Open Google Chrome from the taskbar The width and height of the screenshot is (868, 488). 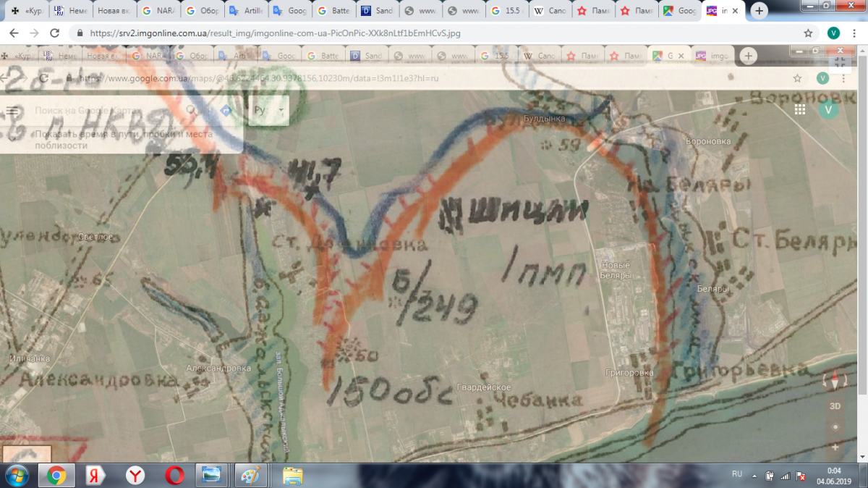coord(56,475)
